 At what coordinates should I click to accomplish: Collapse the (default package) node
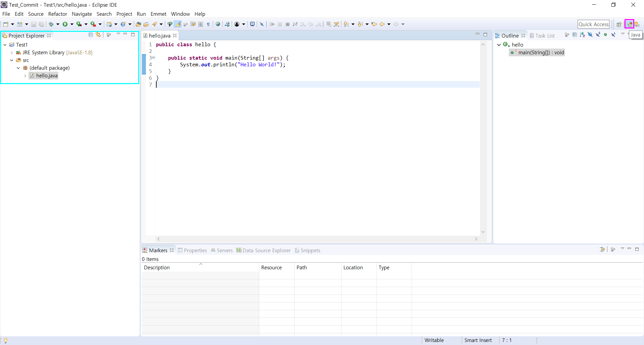[18, 68]
